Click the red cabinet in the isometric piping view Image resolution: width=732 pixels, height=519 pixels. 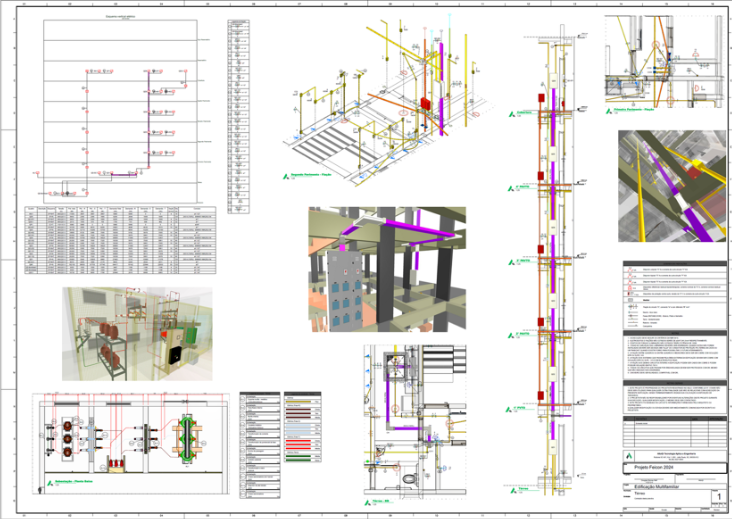click(425, 104)
